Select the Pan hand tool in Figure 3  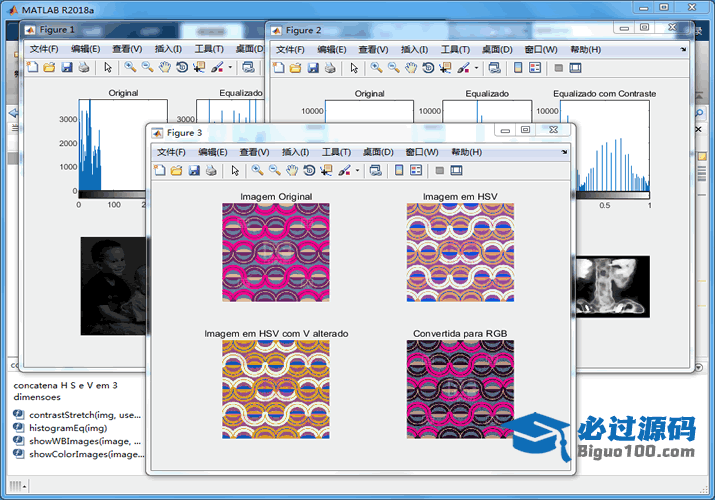292,171
